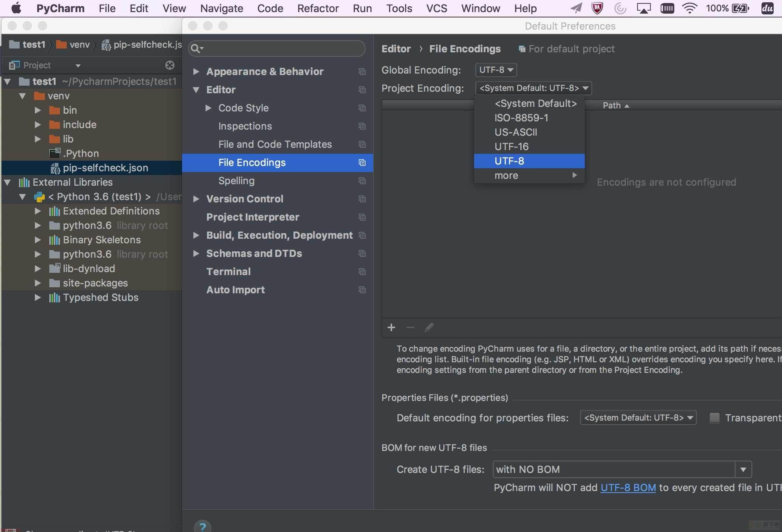
Task: Click the project-level icon beside File Encodings
Action: pyautogui.click(x=362, y=163)
